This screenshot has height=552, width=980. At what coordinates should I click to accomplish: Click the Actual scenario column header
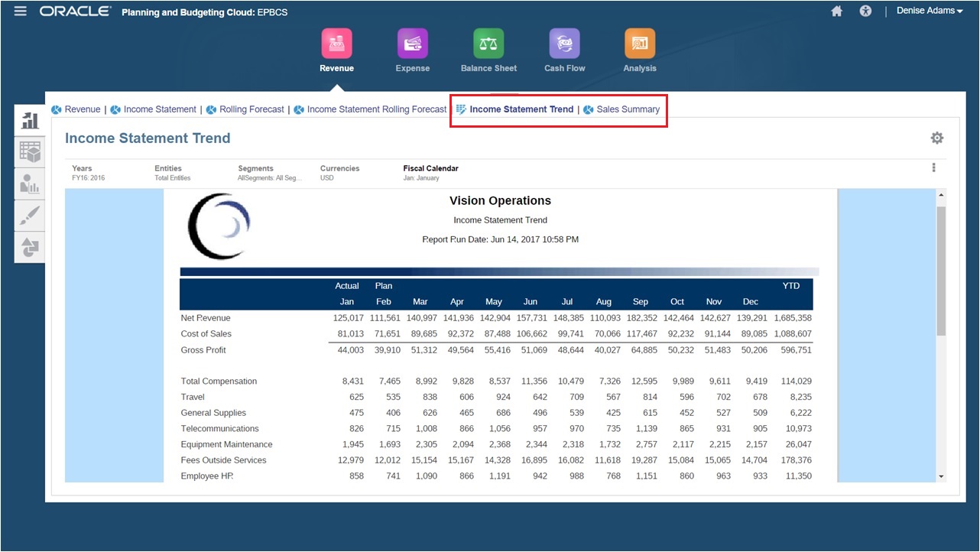tap(347, 286)
